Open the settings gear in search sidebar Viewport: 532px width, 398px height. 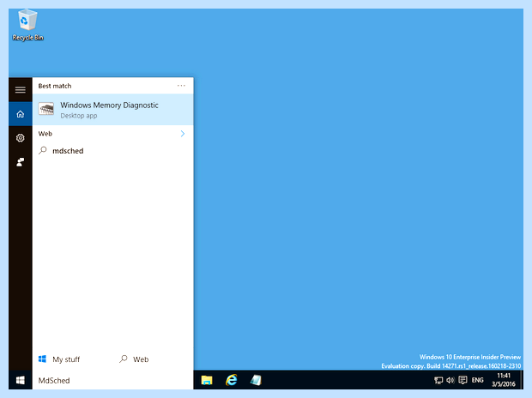click(21, 138)
